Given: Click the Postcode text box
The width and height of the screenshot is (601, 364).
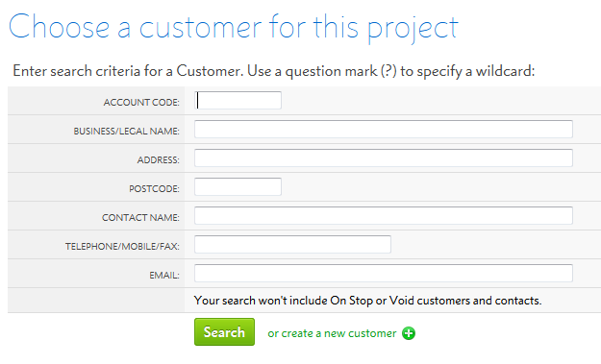Looking at the screenshot, I should point(238,186).
